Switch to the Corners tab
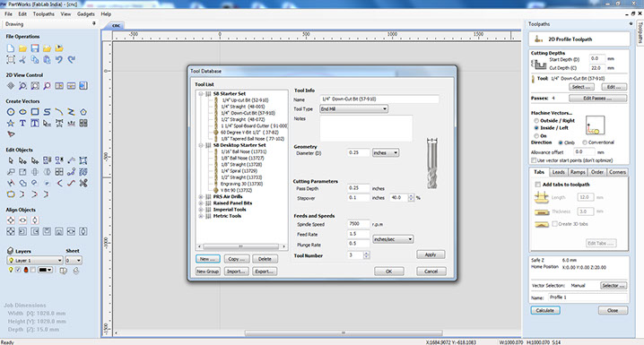This screenshot has width=644, height=345. (617, 172)
